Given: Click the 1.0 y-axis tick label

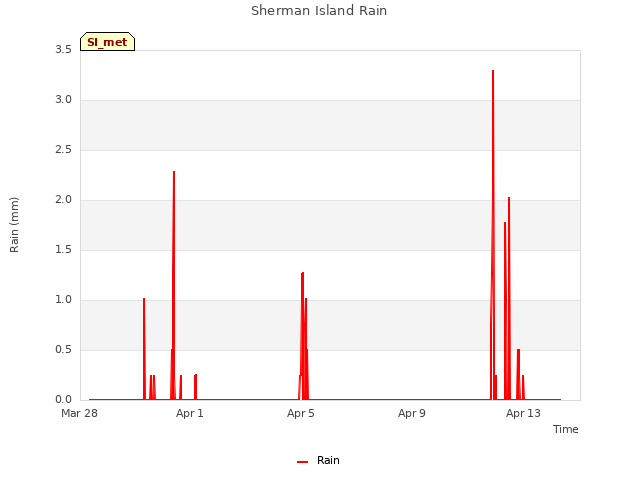Looking at the screenshot, I should (x=63, y=300).
